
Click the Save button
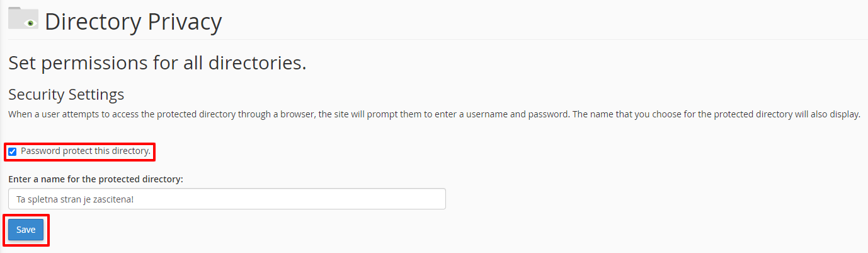(26, 230)
